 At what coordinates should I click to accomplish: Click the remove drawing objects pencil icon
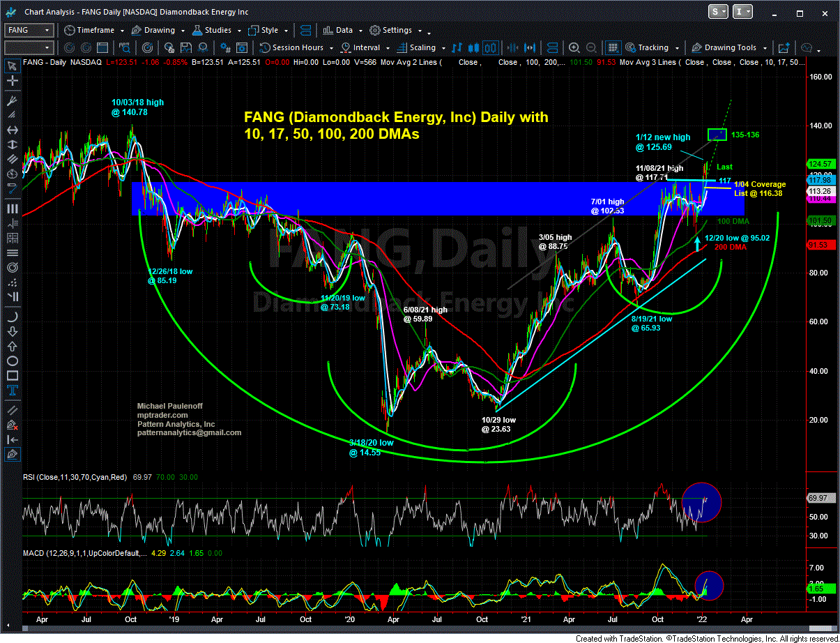pyautogui.click(x=11, y=425)
